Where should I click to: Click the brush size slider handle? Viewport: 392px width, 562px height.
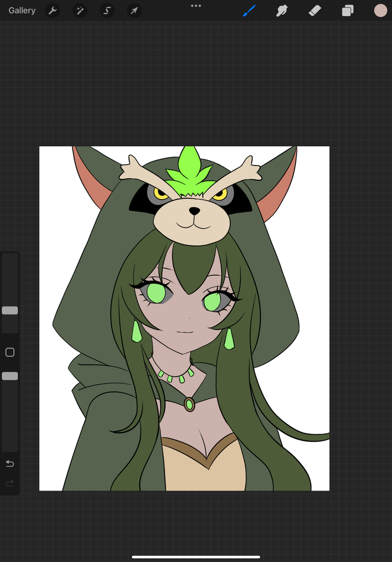10,311
